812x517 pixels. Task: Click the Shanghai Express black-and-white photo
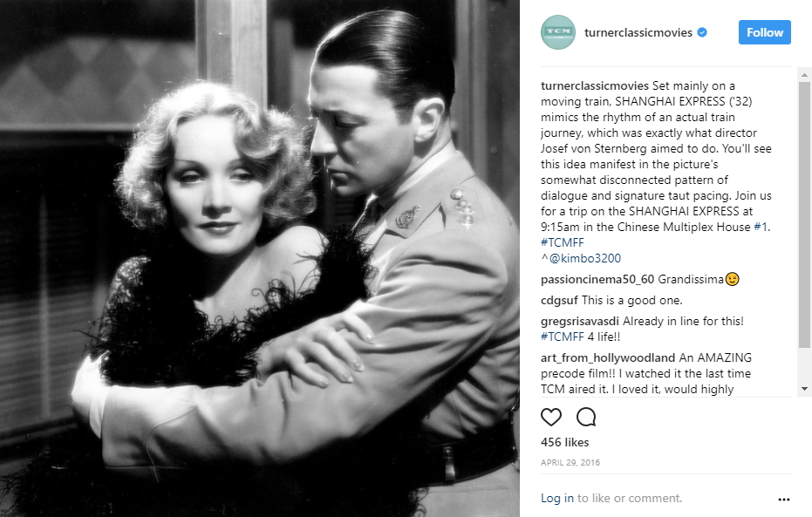pos(259,258)
